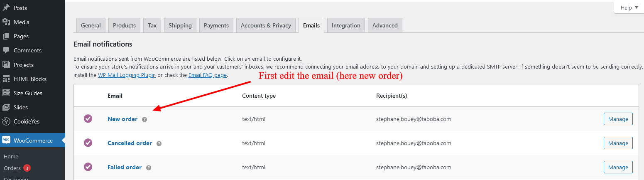644x180 pixels.
Task: Click the Posts pushpin icon in the sidebar
Action: [6, 8]
